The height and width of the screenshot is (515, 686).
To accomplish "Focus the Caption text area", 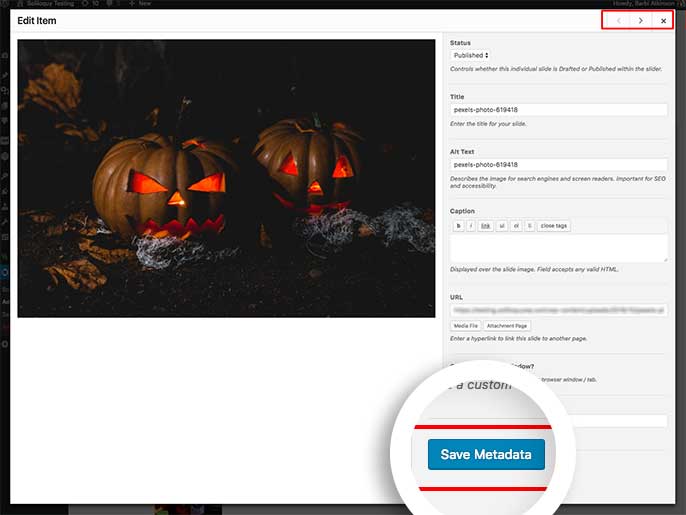I will point(559,248).
